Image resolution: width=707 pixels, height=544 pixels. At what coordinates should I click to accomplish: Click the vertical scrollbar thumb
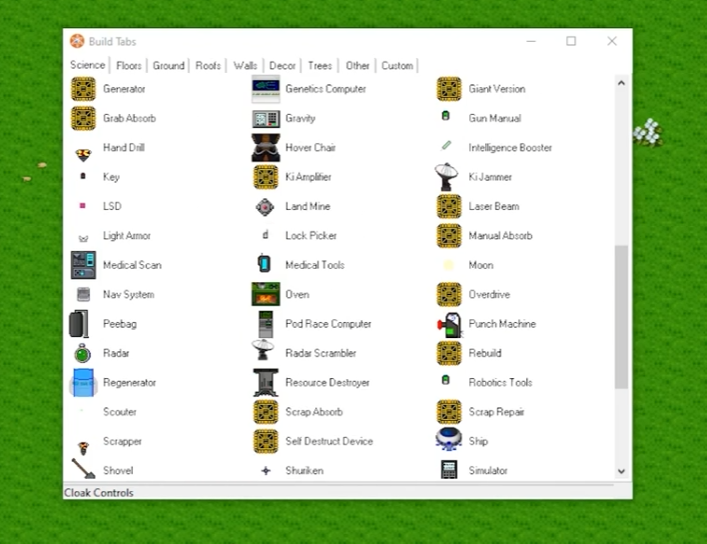[x=621, y=317]
